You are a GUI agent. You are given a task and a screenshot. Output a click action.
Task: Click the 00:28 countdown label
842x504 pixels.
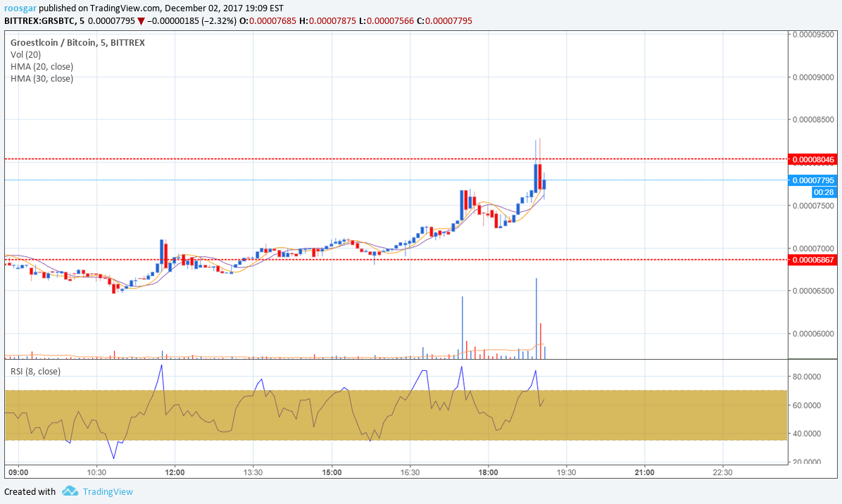tap(824, 192)
